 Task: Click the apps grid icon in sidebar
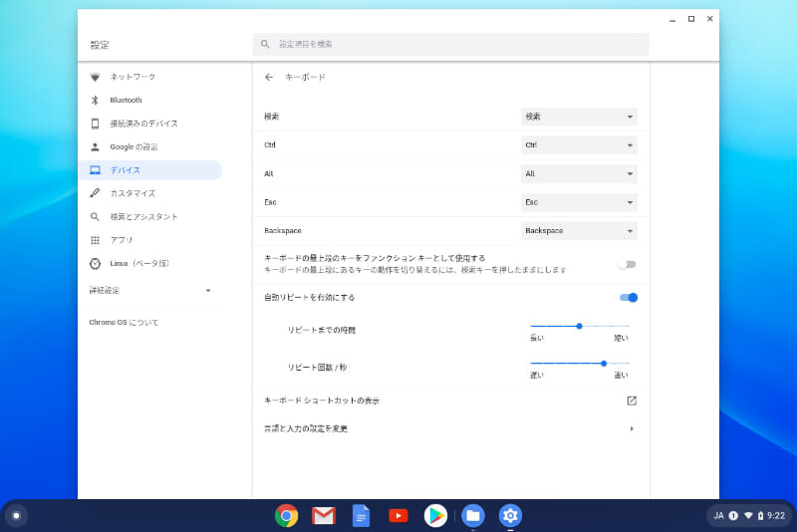coord(95,240)
